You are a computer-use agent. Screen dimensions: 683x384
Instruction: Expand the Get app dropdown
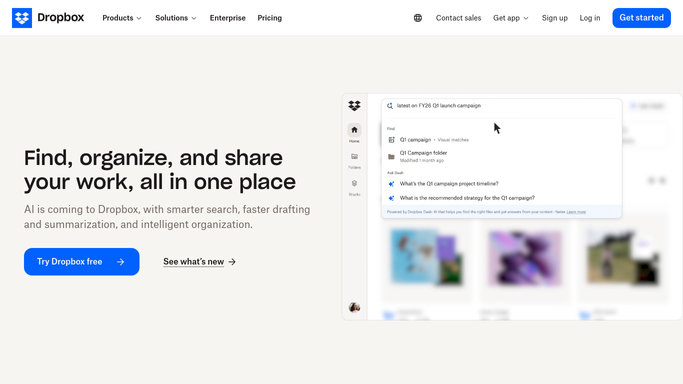point(511,18)
